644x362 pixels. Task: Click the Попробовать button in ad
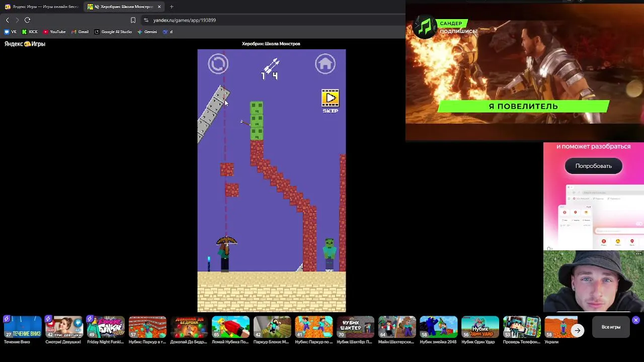pyautogui.click(x=594, y=166)
